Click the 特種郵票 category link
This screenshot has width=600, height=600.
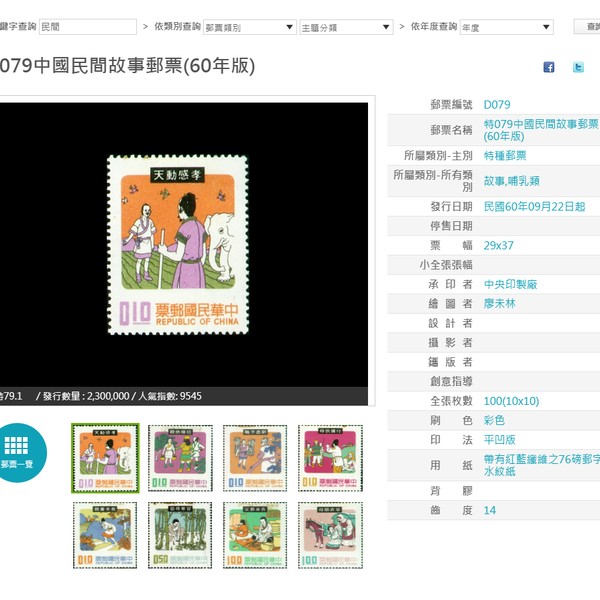pyautogui.click(x=505, y=155)
